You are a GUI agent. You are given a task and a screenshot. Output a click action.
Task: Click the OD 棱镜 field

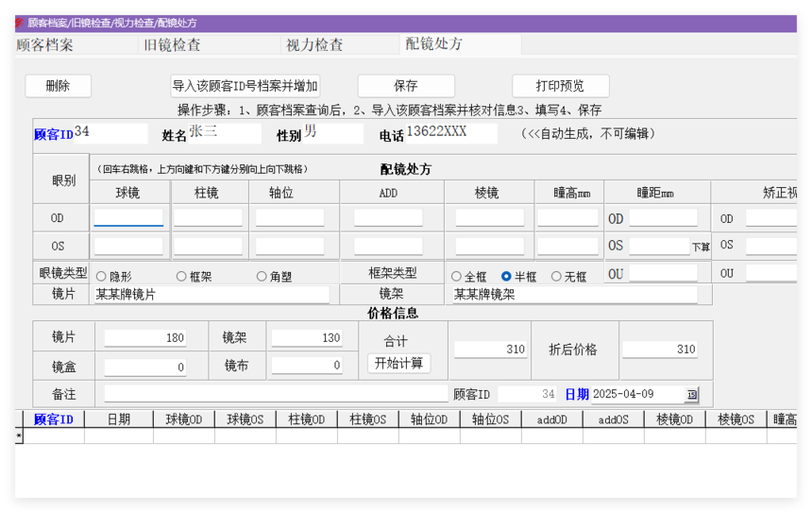tap(490, 217)
